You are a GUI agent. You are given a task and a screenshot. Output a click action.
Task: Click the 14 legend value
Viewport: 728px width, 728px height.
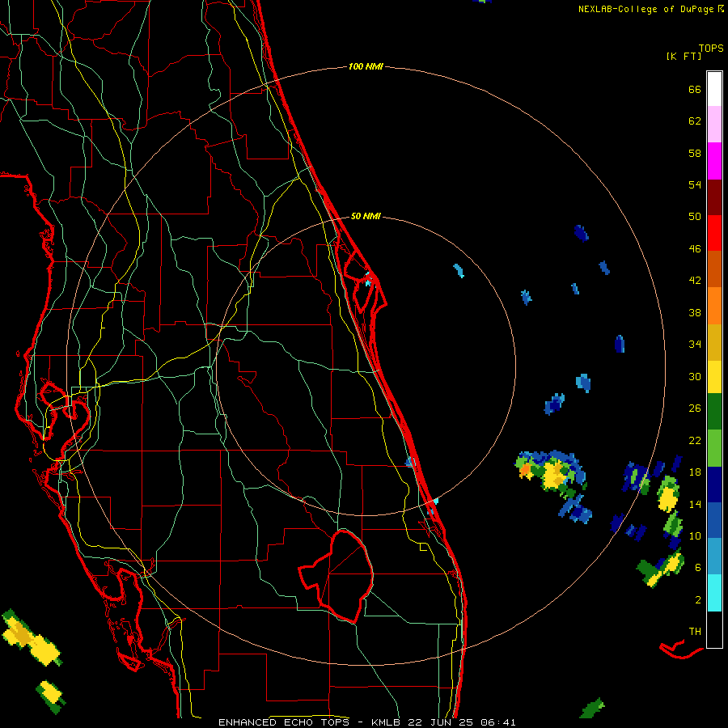(695, 504)
